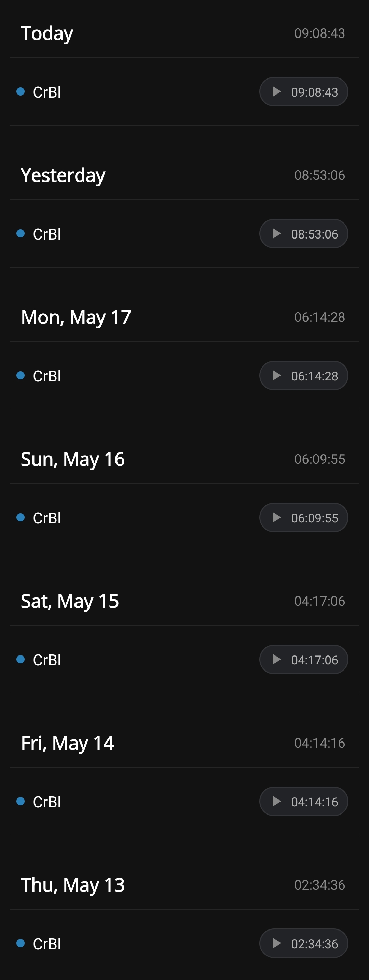Open the CrBl entry for Fri, May 14

pyautogui.click(x=184, y=801)
